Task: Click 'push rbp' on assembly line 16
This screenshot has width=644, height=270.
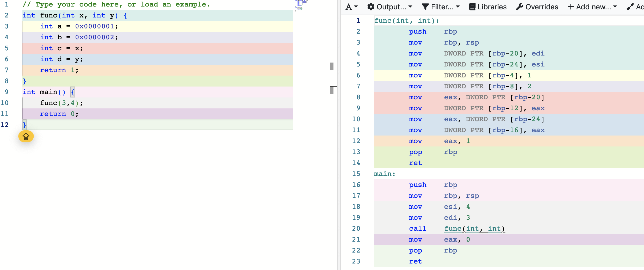Action: [433, 185]
